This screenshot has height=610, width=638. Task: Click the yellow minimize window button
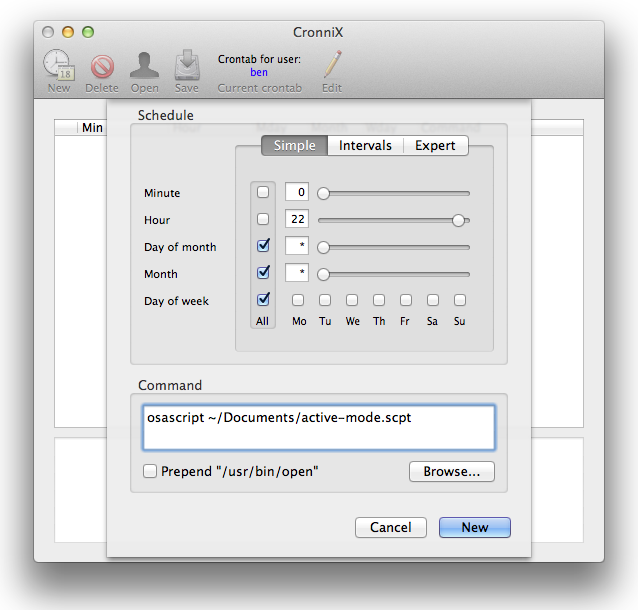click(x=68, y=32)
